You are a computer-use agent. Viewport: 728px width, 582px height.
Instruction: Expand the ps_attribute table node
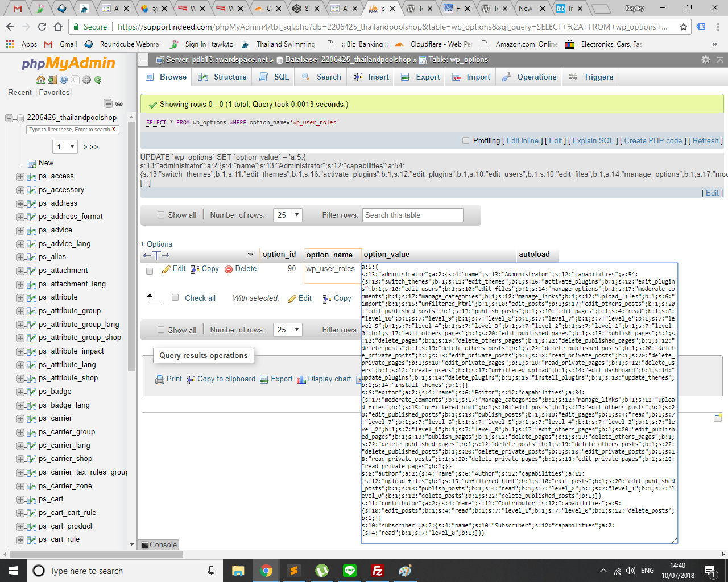point(20,297)
